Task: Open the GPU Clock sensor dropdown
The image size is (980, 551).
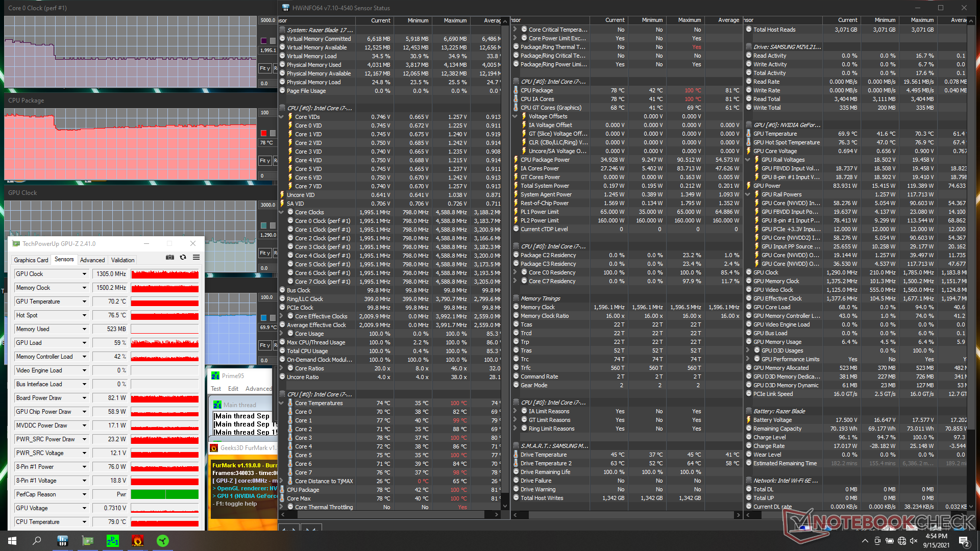Action: (x=84, y=274)
